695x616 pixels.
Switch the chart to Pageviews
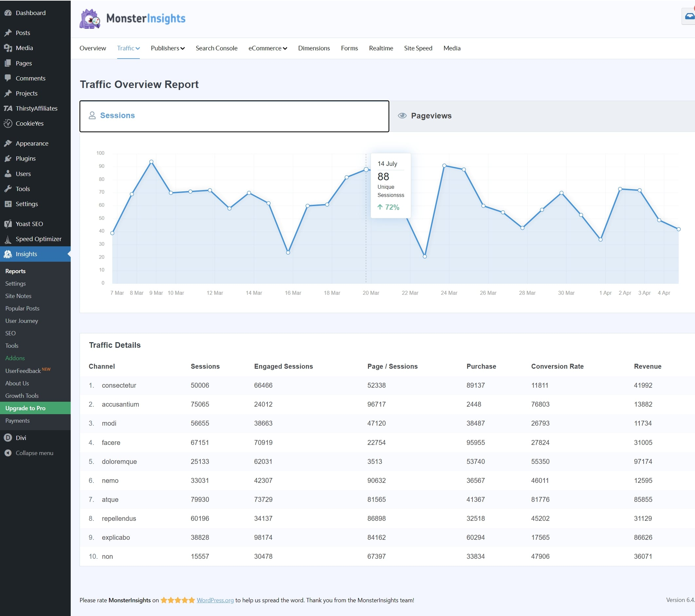[x=431, y=115]
